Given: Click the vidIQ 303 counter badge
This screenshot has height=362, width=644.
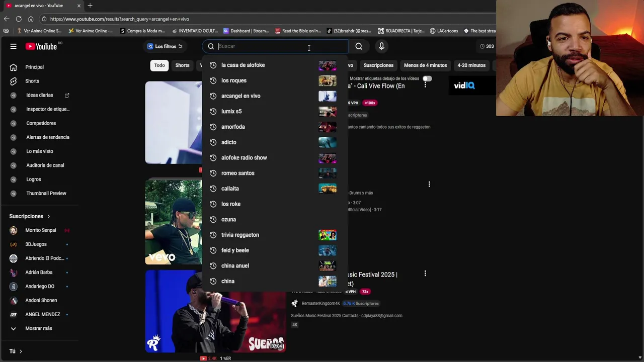Looking at the screenshot, I should [487, 46].
